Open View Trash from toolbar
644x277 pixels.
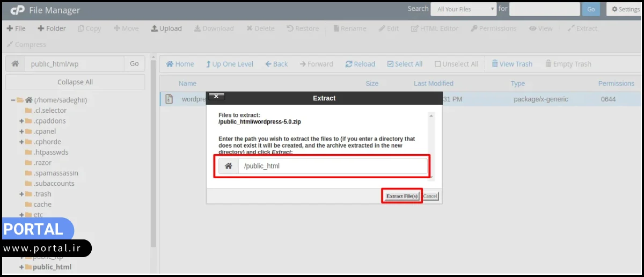(x=495, y=64)
